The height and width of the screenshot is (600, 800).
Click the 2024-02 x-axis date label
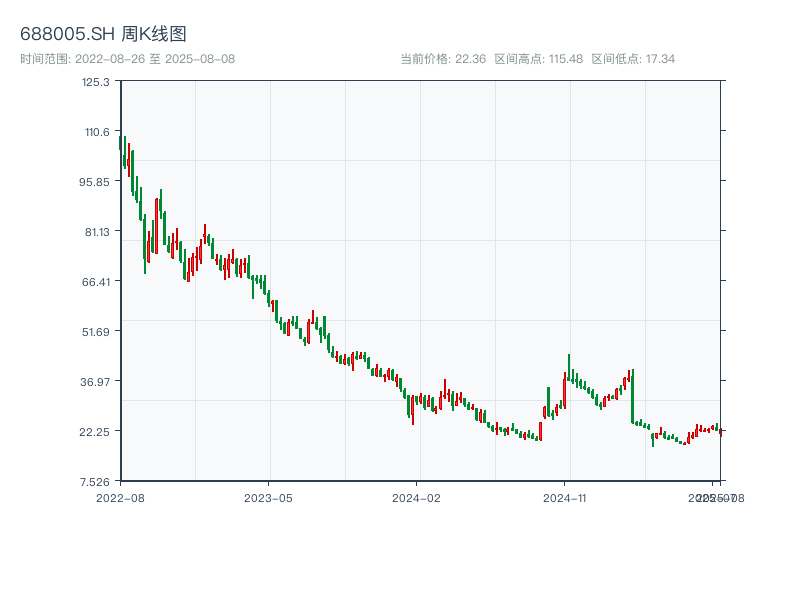[417, 497]
